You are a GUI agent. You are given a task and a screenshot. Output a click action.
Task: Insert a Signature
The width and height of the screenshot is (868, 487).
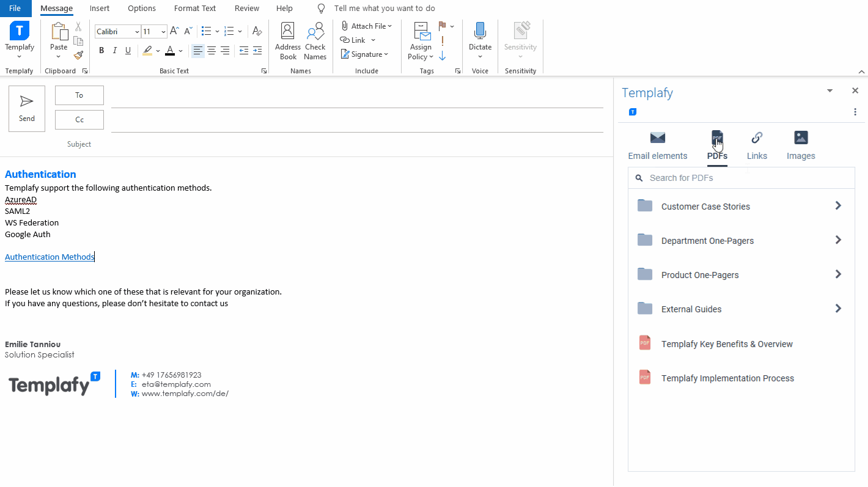[365, 54]
